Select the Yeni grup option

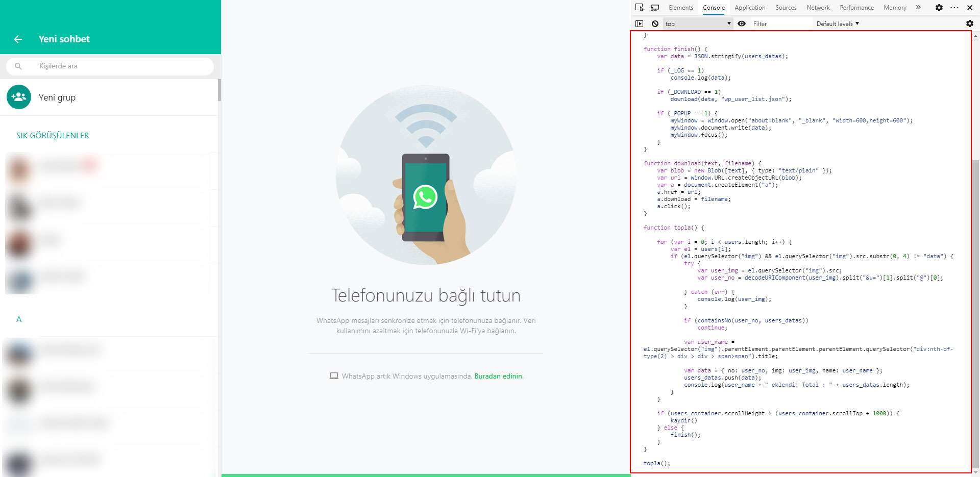click(57, 97)
